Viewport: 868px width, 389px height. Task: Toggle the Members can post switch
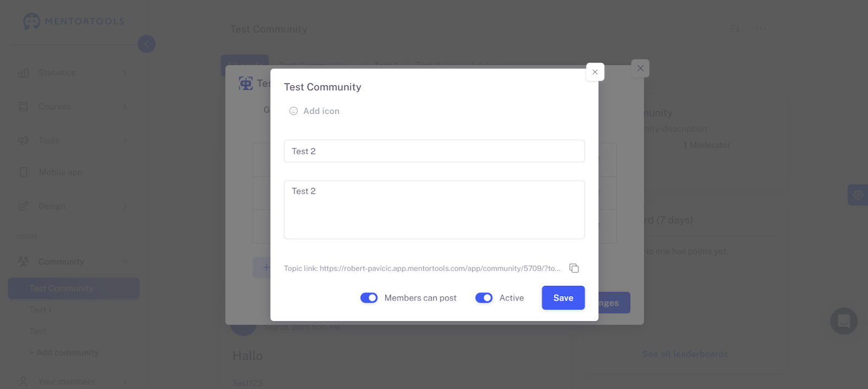coord(369,298)
